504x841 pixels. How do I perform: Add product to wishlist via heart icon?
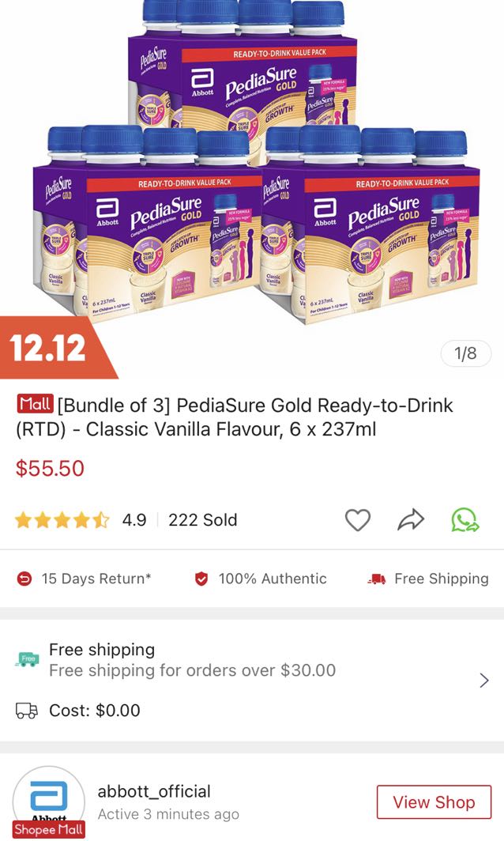359,519
